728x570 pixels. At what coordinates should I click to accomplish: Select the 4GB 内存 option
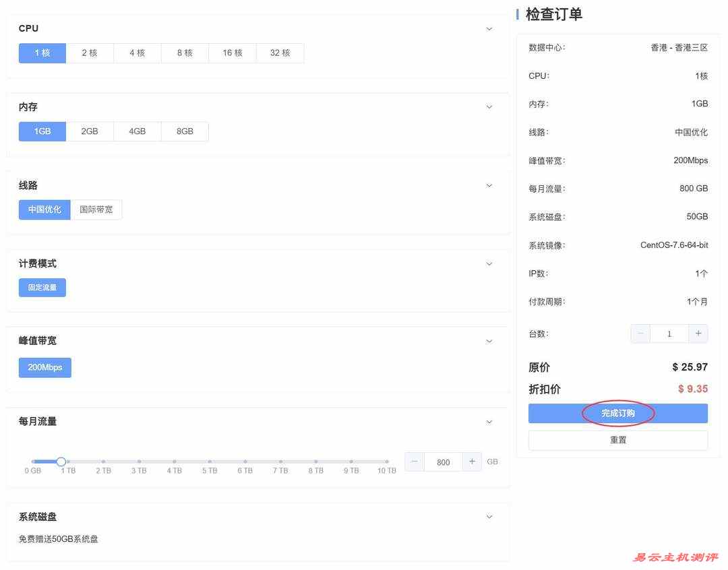point(137,131)
